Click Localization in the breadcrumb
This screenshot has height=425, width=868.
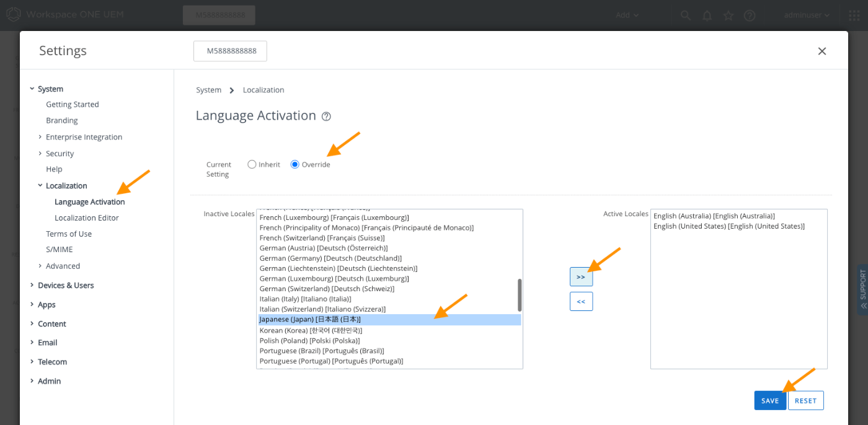click(x=263, y=90)
